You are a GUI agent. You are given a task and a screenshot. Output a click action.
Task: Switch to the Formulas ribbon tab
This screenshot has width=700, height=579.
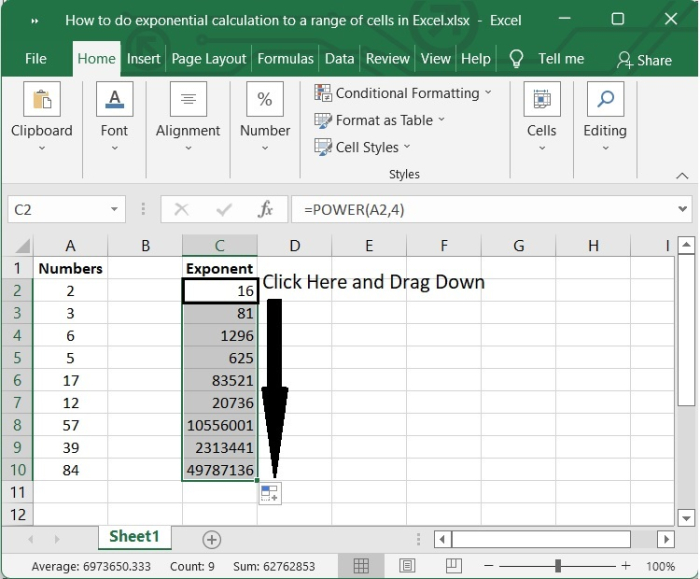click(285, 59)
